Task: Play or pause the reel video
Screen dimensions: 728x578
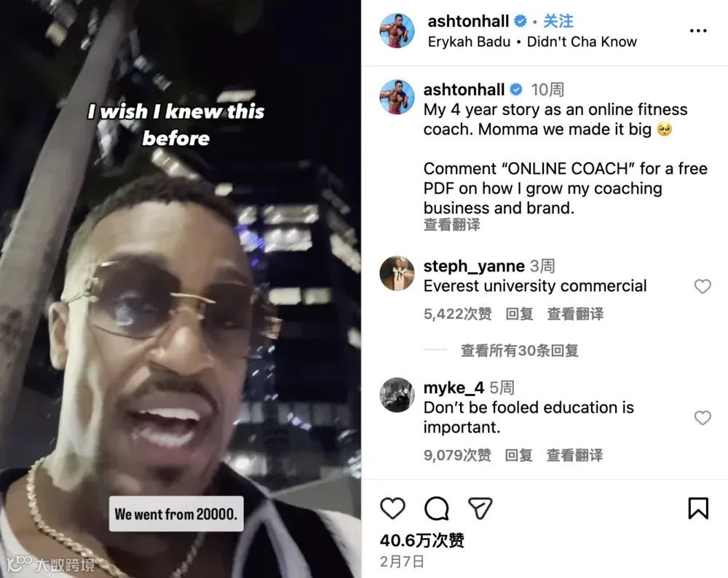Action: [181, 289]
